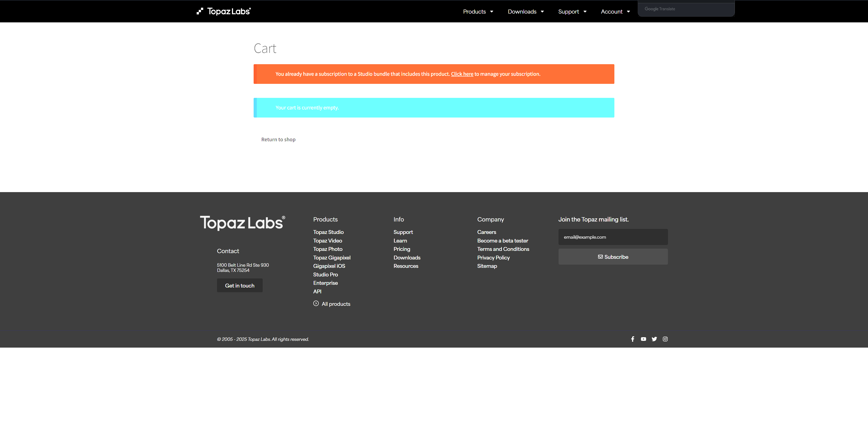The width and height of the screenshot is (868, 431).
Task: Open the Privacy Policy link
Action: (x=493, y=257)
